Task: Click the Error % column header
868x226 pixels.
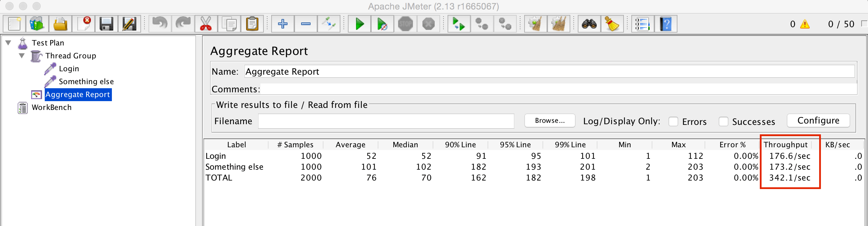Action: 732,145
